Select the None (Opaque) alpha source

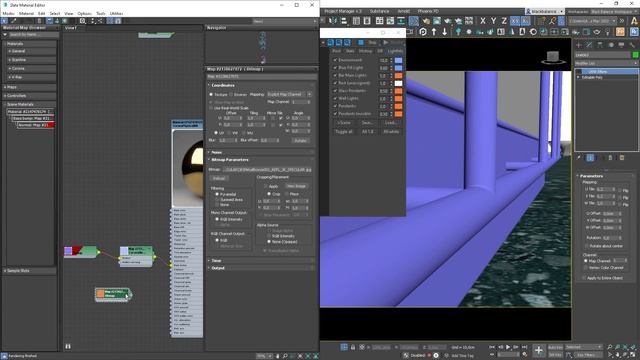269,242
